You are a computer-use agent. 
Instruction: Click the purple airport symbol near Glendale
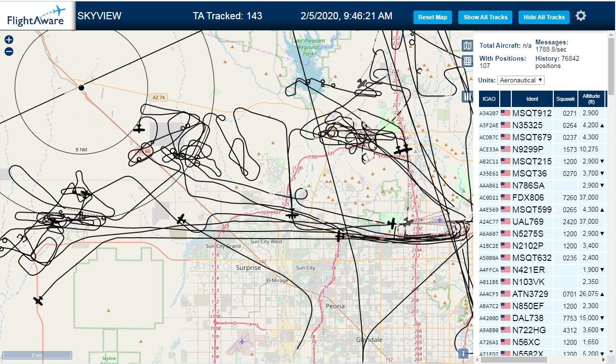(x=242, y=341)
